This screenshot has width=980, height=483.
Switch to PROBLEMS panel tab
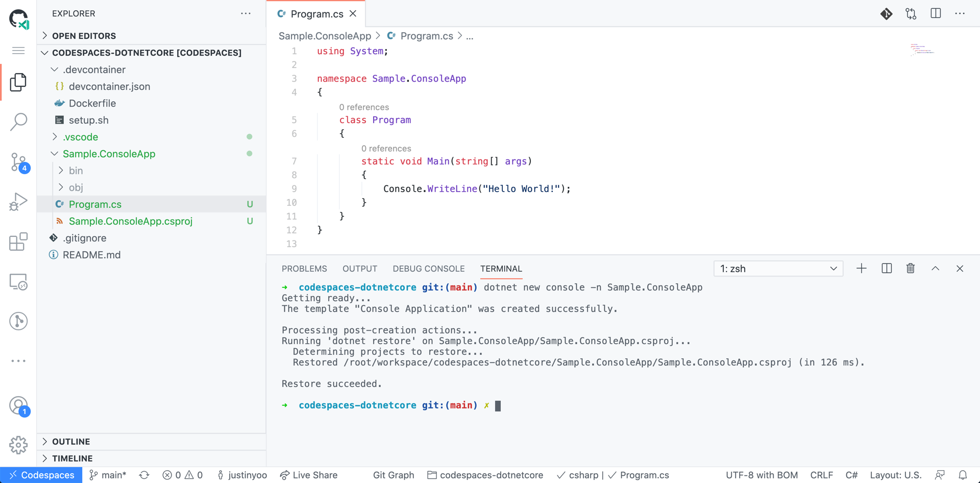304,269
